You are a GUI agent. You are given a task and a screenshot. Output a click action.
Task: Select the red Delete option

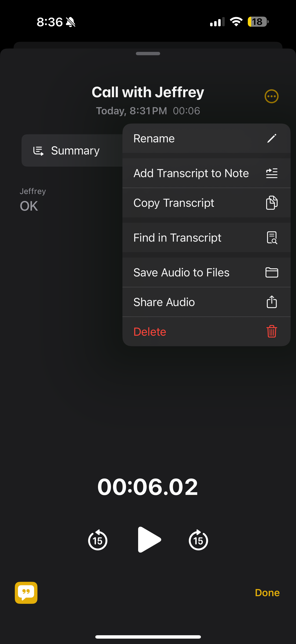coord(206,332)
